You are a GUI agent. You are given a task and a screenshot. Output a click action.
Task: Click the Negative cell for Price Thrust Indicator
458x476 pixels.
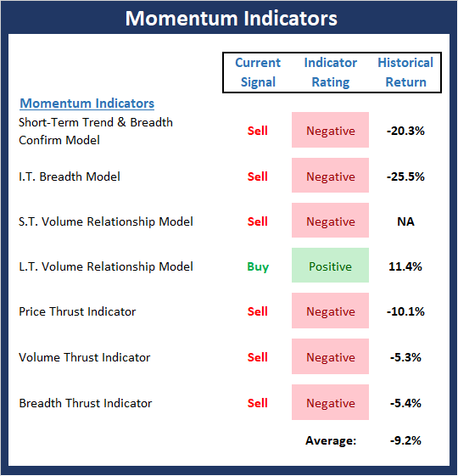tap(330, 311)
